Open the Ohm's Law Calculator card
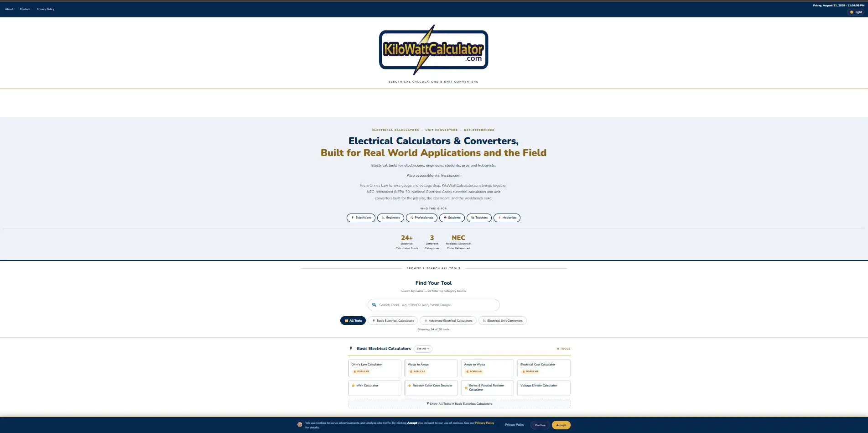This screenshot has height=433, width=868. click(x=374, y=368)
